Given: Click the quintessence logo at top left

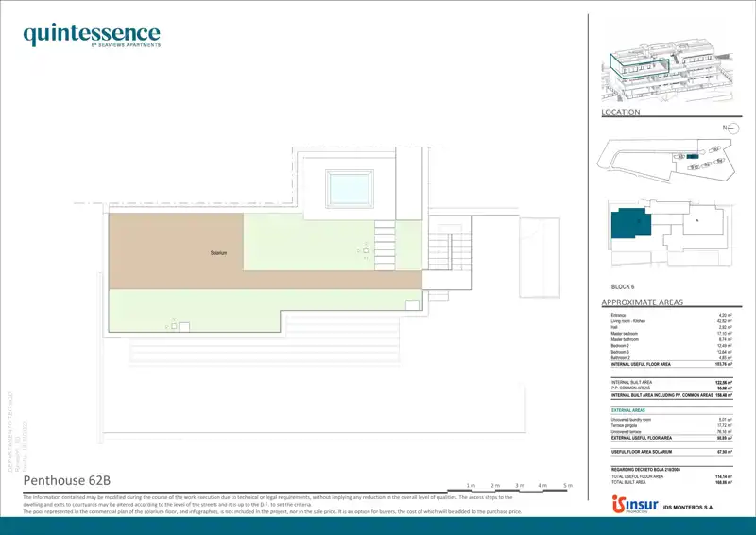Looking at the screenshot, I should coord(92,35).
